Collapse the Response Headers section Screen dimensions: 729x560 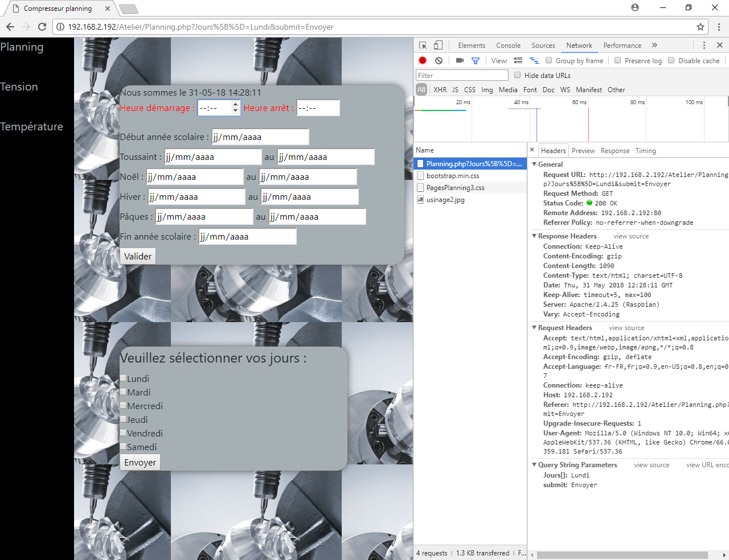[534, 236]
